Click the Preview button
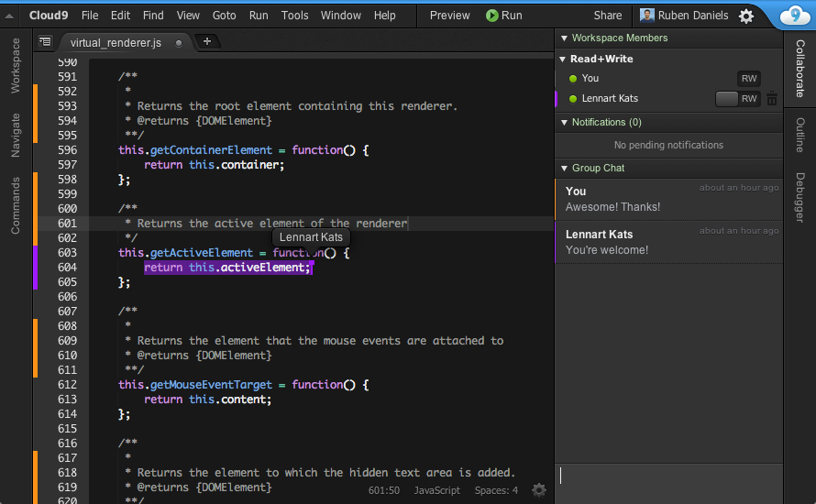Screen dimensions: 816x504 pos(449,16)
